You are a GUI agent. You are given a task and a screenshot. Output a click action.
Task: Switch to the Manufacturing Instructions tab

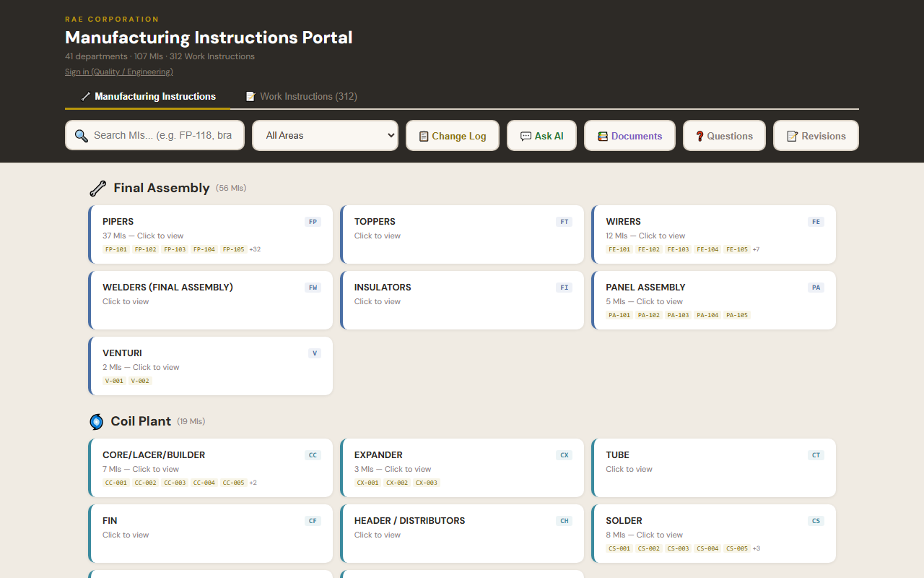147,96
